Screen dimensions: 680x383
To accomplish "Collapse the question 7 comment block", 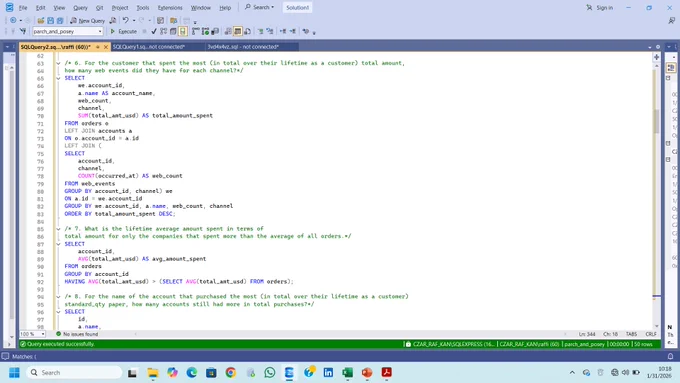I will click(58, 229).
